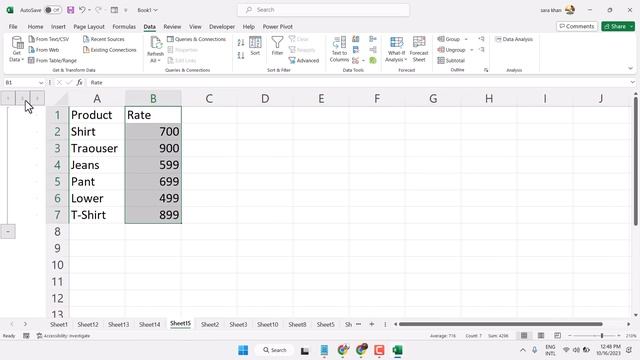The width and height of the screenshot is (640, 360).
Task: Click the zoom slider handle
Action: point(602,336)
